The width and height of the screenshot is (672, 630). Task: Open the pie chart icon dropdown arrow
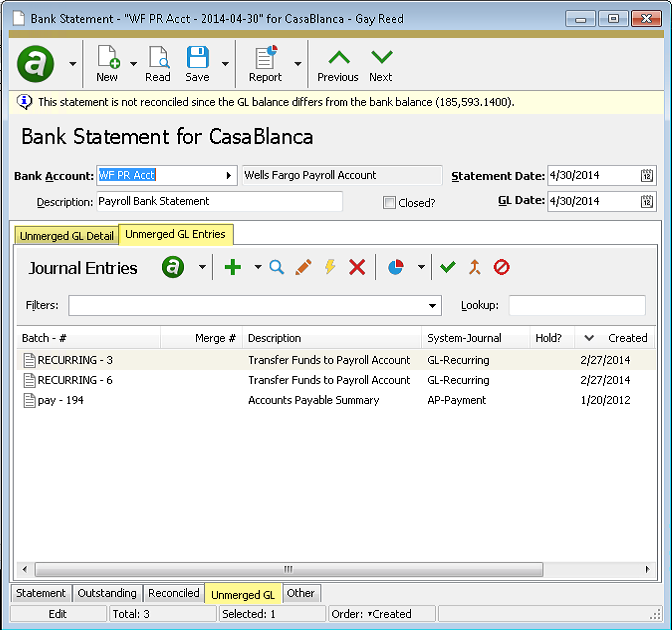click(x=421, y=268)
